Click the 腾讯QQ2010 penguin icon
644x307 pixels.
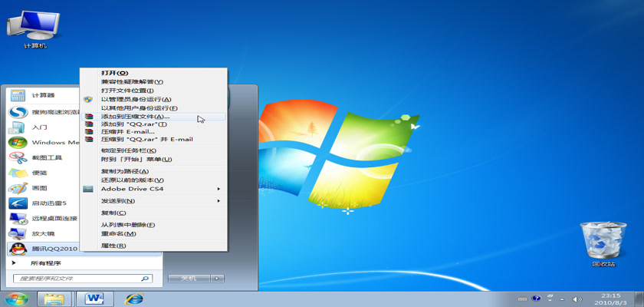17,249
